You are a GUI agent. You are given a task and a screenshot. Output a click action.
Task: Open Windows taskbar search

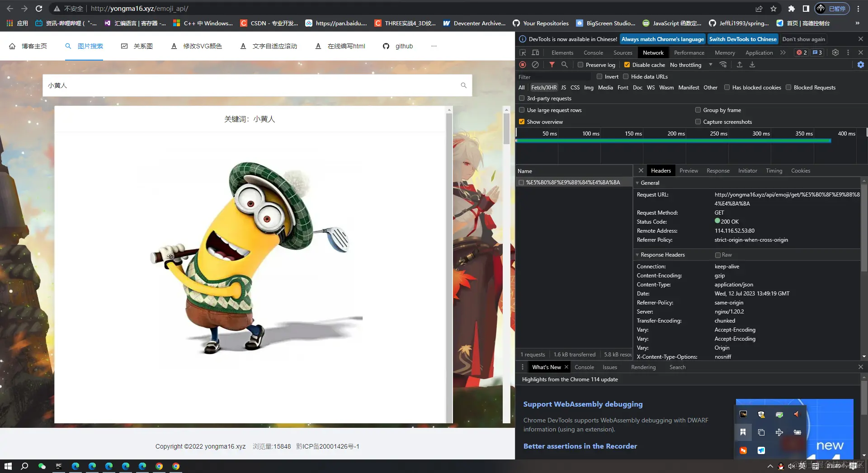[25, 466]
